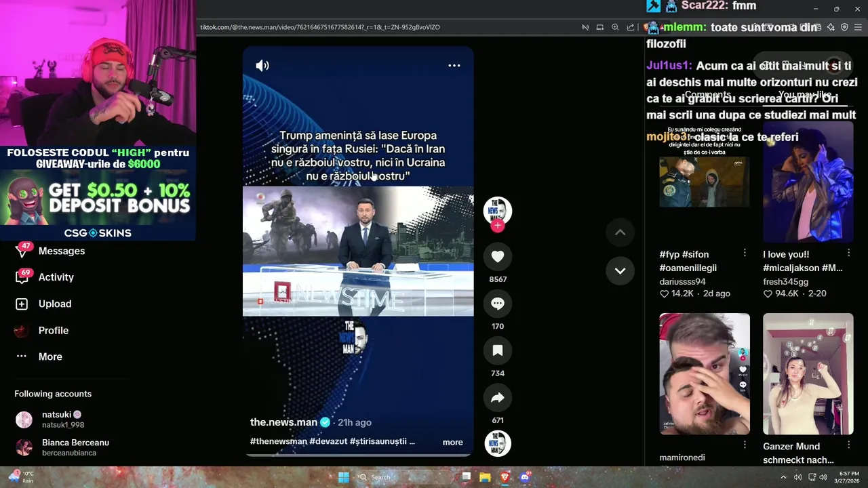Share the video with the arrow icon

point(498,398)
